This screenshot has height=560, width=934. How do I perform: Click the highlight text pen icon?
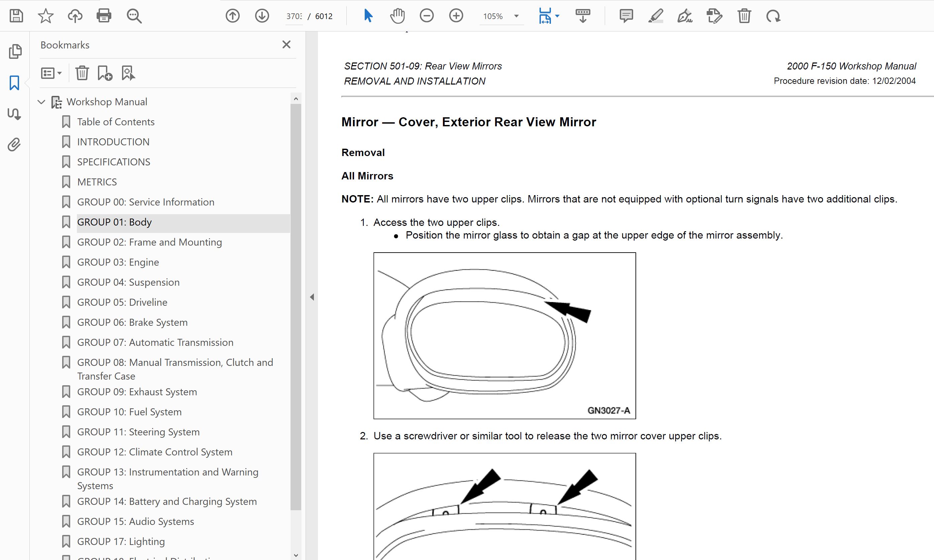pyautogui.click(x=656, y=16)
